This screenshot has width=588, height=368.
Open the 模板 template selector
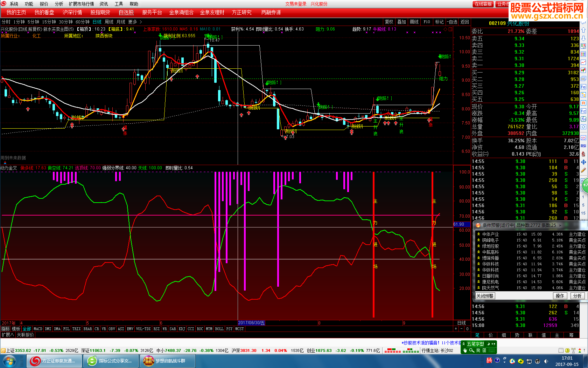pyautogui.click(x=16, y=329)
